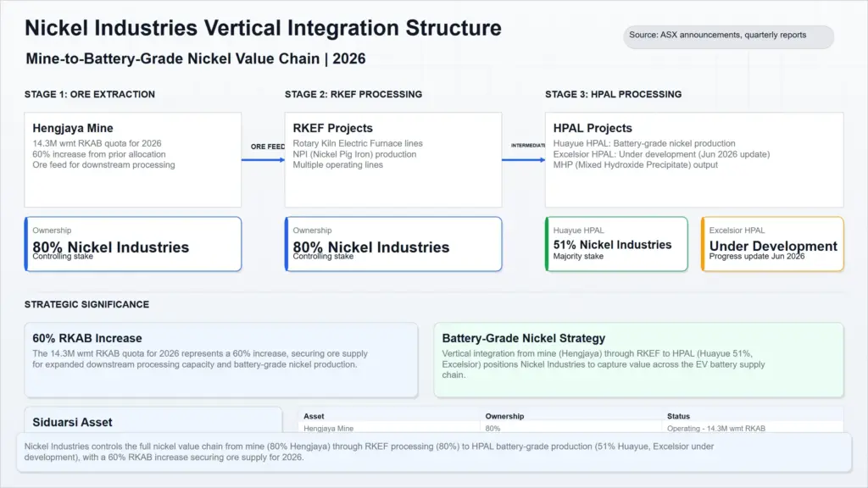
Task: Click the bottom summary caption paragraph
Action: [x=370, y=452]
